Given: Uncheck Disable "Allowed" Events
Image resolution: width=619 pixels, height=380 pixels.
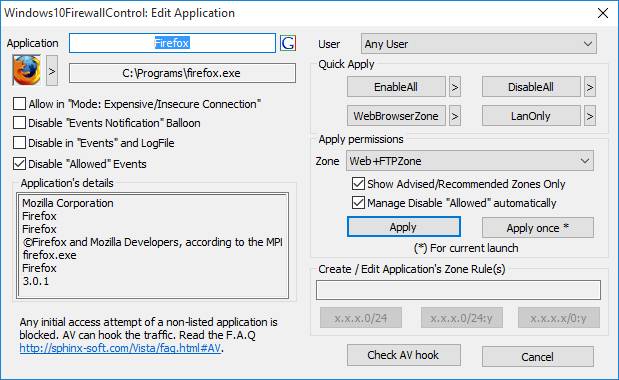Looking at the screenshot, I should click(19, 163).
